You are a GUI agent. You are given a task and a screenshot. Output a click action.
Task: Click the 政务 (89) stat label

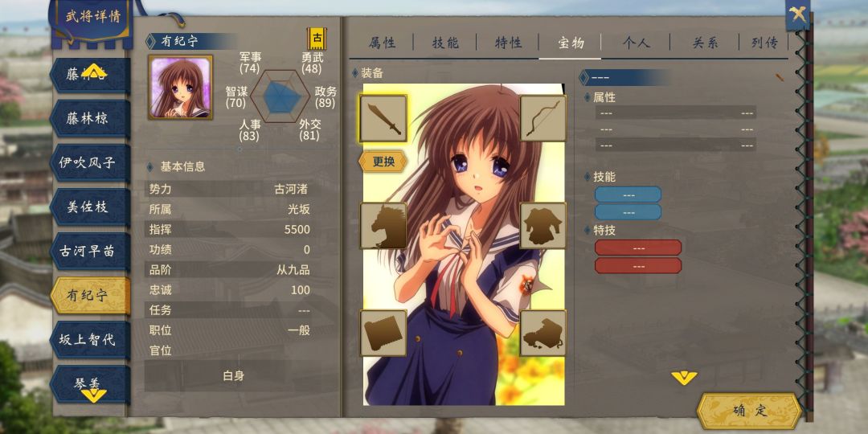point(325,97)
